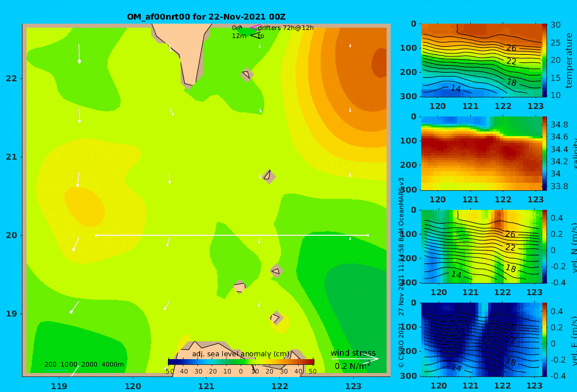Click the white wind arrow near 22.3N 119.3E
577x392 pixels.
[x=79, y=54]
